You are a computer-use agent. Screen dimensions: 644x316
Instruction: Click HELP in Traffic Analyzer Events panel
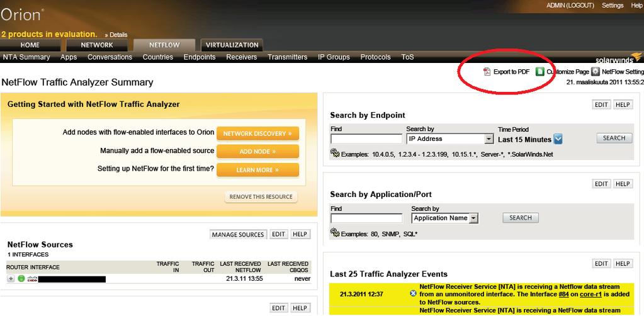point(623,263)
